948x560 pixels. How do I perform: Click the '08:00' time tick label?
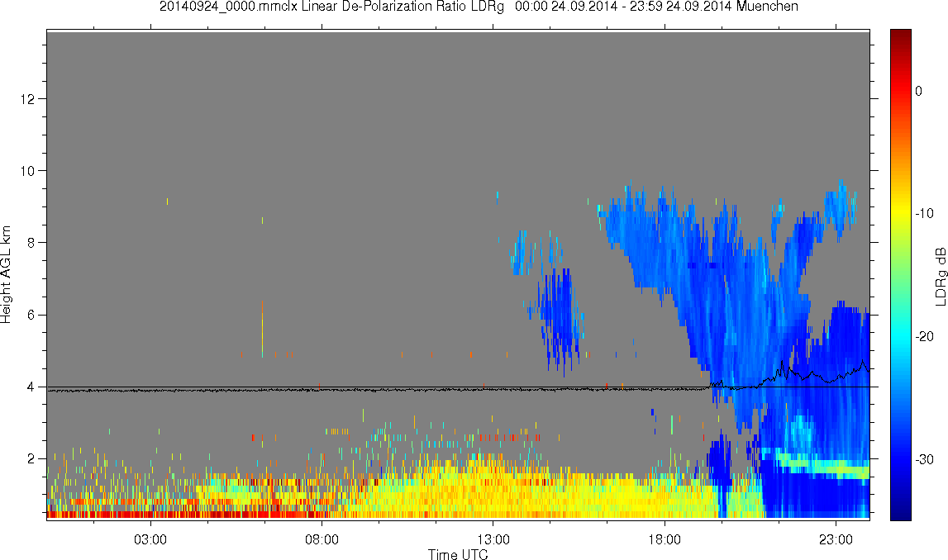pyautogui.click(x=322, y=539)
